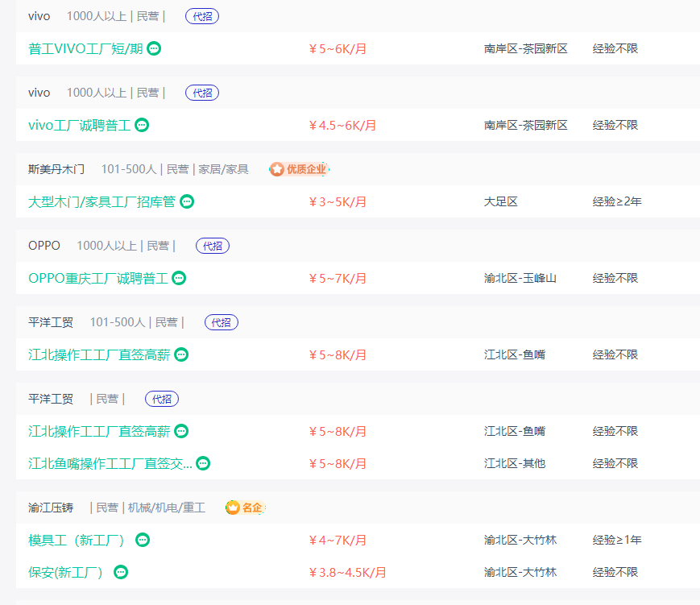The height and width of the screenshot is (605, 700).
Task: Click company name OPPO
Action: click(43, 246)
